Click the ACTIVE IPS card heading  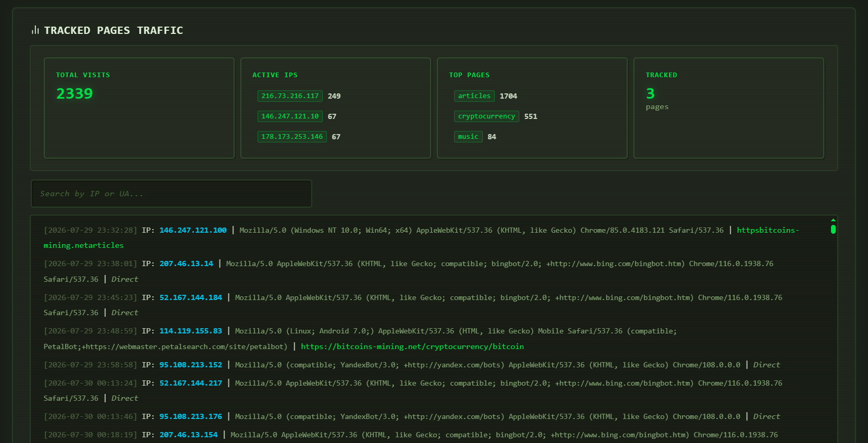coord(275,75)
